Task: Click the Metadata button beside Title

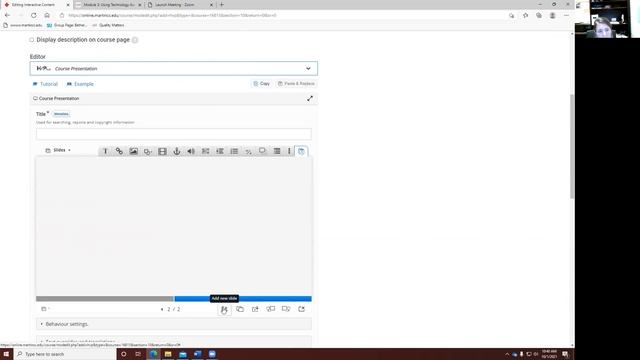Action: tap(61, 114)
